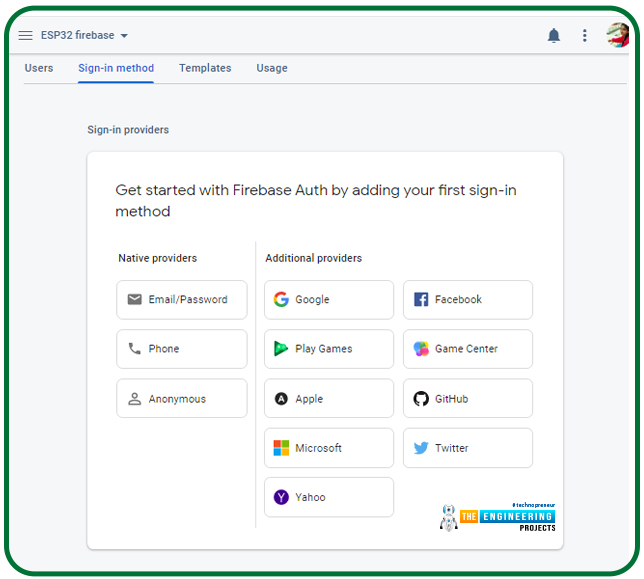Open the three-dot more options menu

(585, 36)
